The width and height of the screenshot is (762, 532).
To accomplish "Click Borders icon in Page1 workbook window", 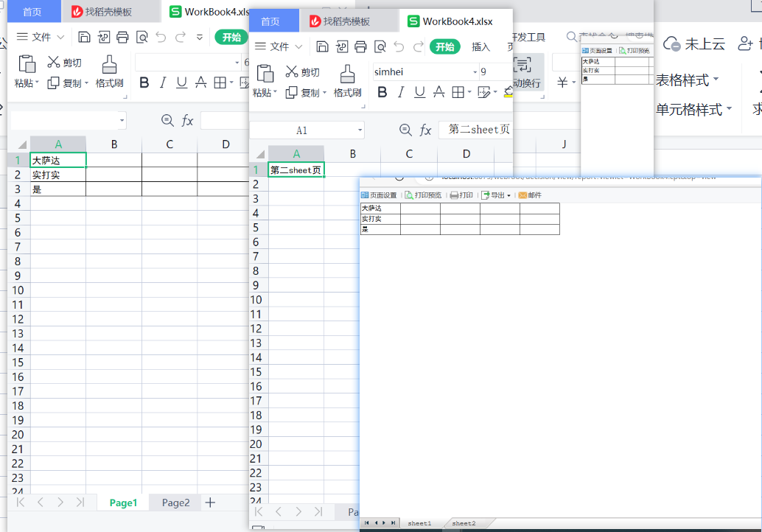I will click(220, 83).
